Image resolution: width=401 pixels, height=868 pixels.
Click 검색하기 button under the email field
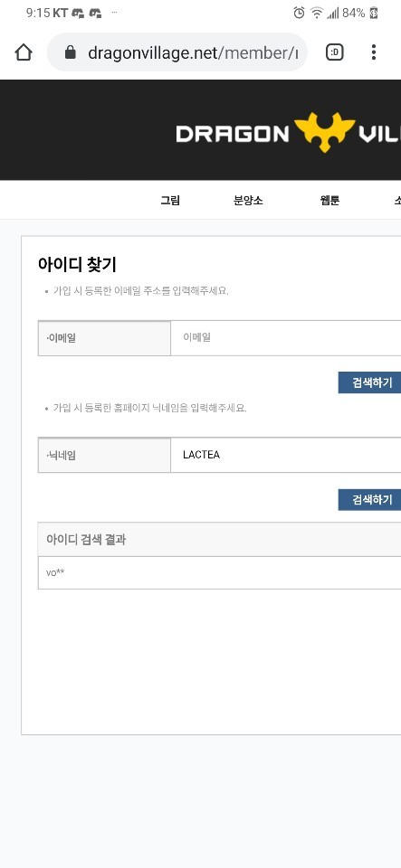coord(369,382)
